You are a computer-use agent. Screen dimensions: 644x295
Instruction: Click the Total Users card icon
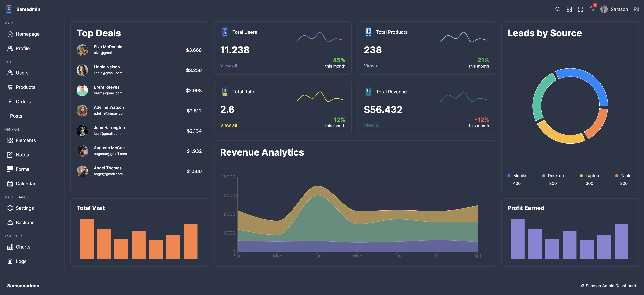pyautogui.click(x=225, y=32)
